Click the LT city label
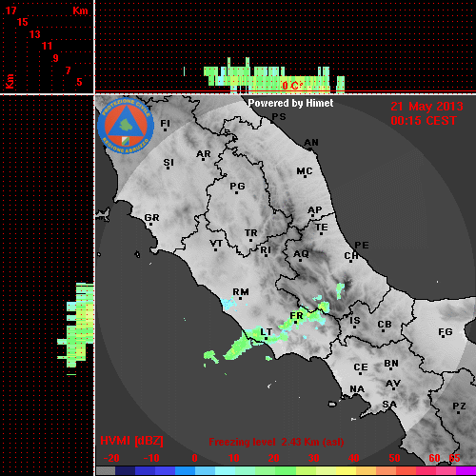The width and height of the screenshot is (476, 476). [x=267, y=332]
